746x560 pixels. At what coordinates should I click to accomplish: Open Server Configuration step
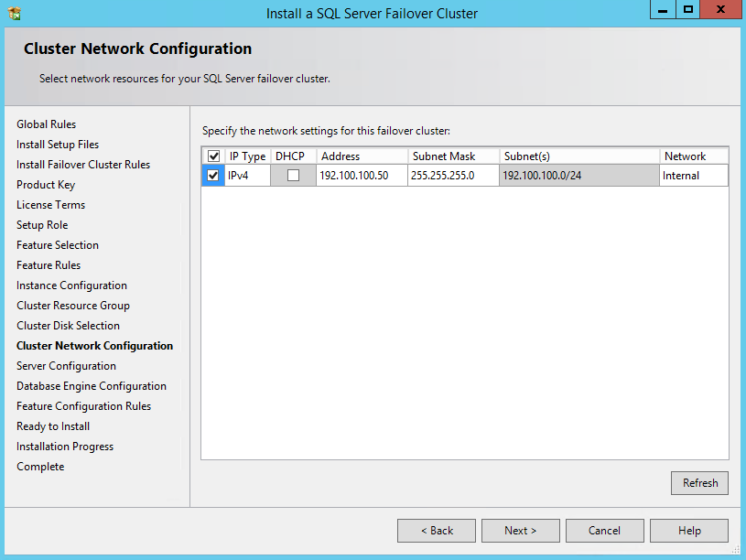tap(66, 366)
